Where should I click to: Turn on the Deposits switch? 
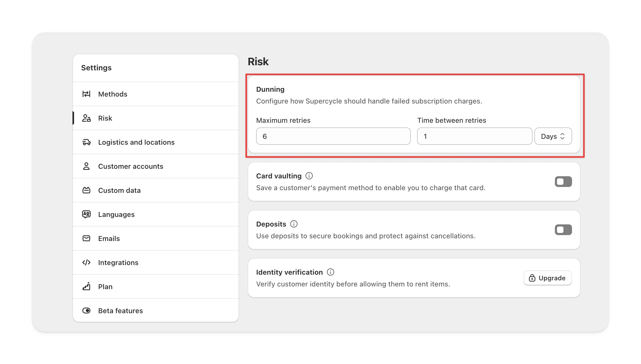click(x=563, y=230)
